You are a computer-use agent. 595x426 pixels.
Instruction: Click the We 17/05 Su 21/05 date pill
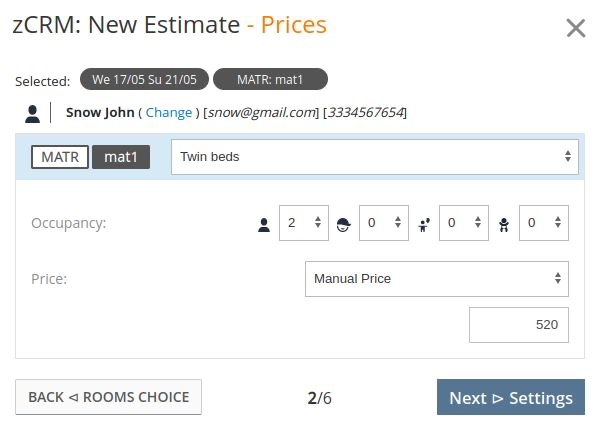144,79
